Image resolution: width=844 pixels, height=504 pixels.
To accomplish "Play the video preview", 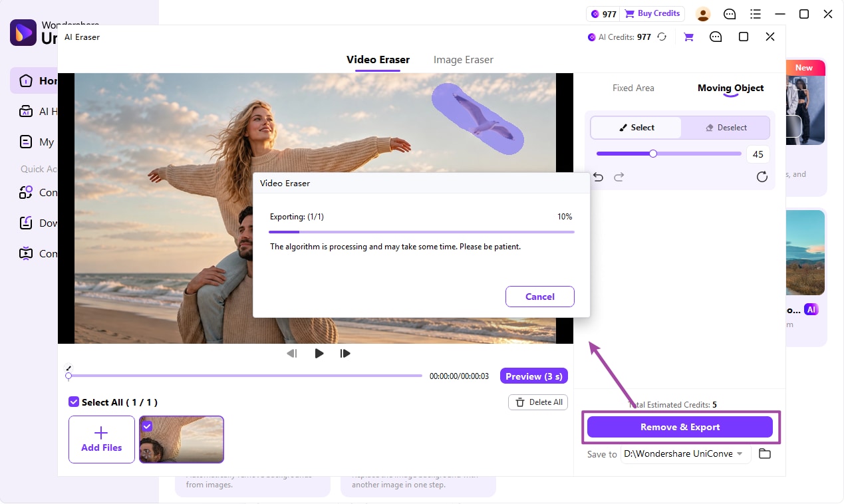I will click(319, 354).
